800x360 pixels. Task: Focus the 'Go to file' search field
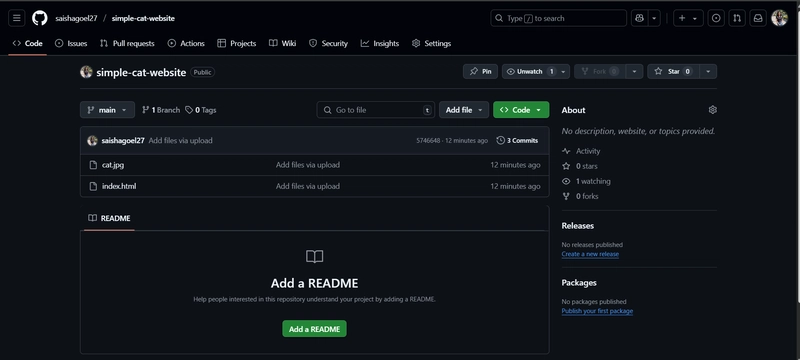click(x=376, y=110)
